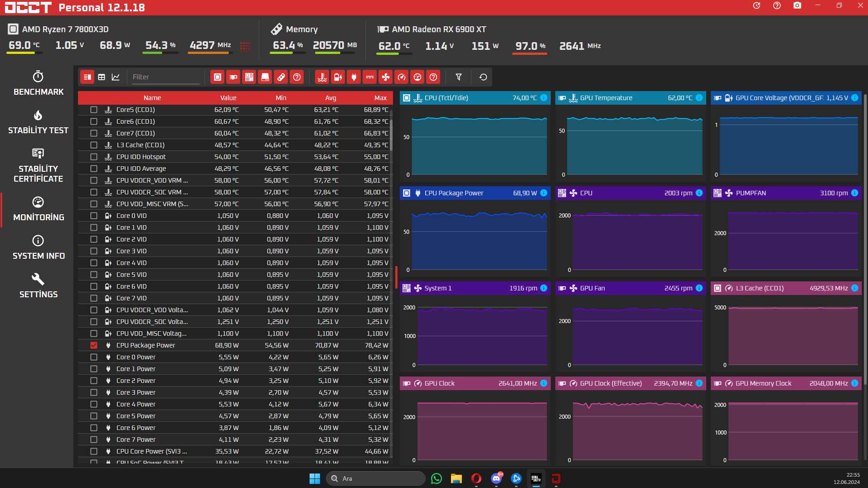868x488 pixels.
Task: Open info for the GPU Memory Clock graph
Action: pyautogui.click(x=855, y=383)
